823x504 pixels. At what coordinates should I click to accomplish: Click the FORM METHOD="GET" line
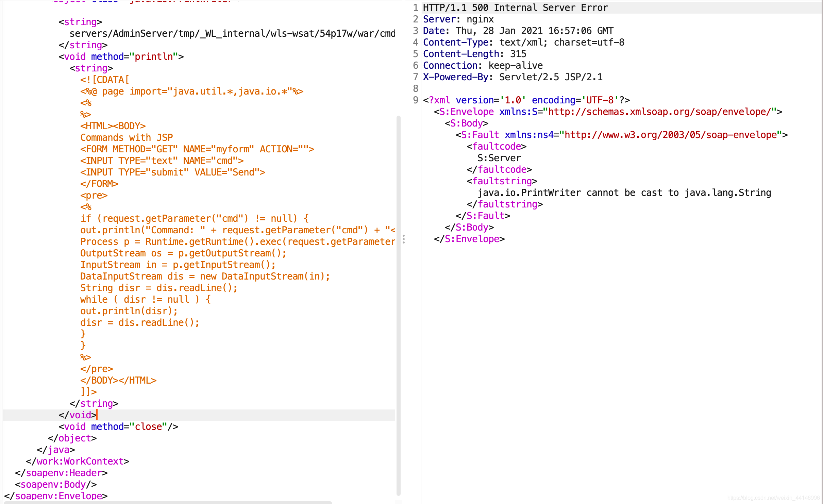(197, 149)
